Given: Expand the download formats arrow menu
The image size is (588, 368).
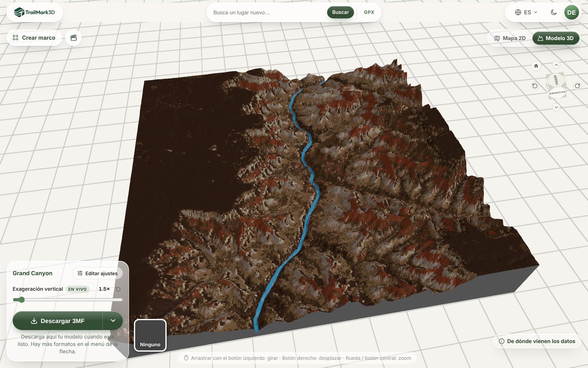Looking at the screenshot, I should (113, 321).
